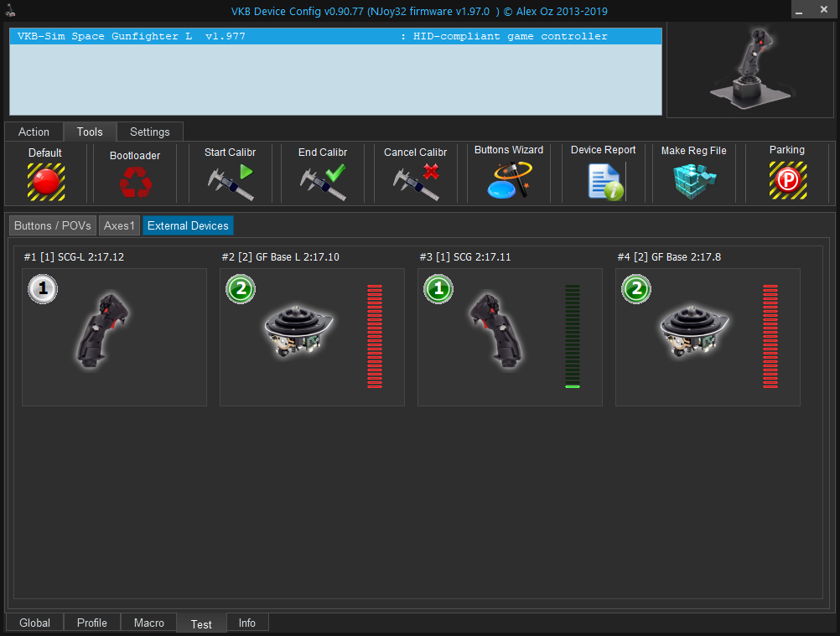840x636 pixels.
Task: Finish calibration with the End Calibr icon
Action: click(323, 182)
